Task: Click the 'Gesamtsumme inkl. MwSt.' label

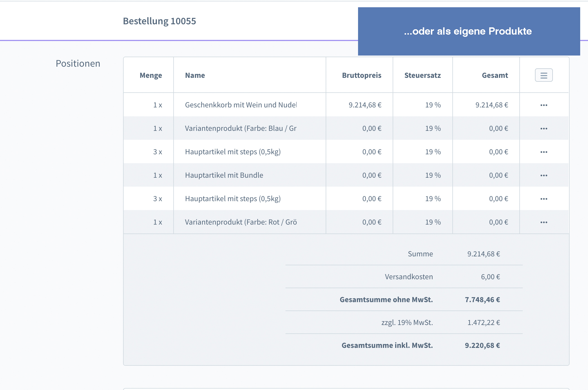Action: 387,345
